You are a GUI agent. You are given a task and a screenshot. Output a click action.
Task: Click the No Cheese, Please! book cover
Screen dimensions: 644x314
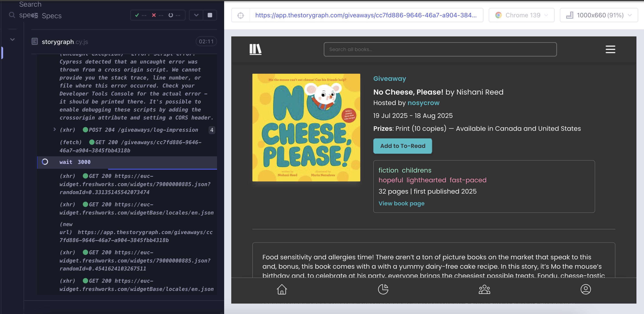(x=306, y=127)
